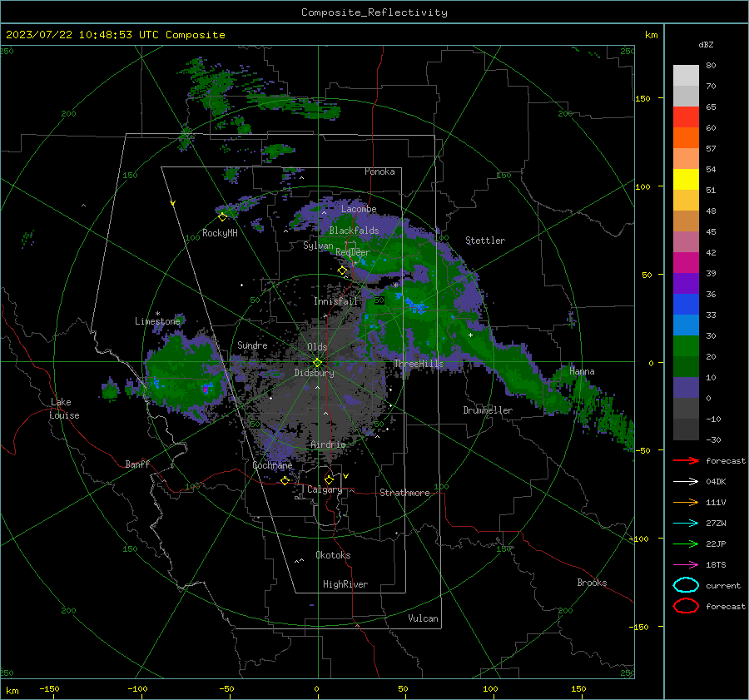
Task: Click the yellow diamond marker at RockyMH
Action: click(x=222, y=217)
